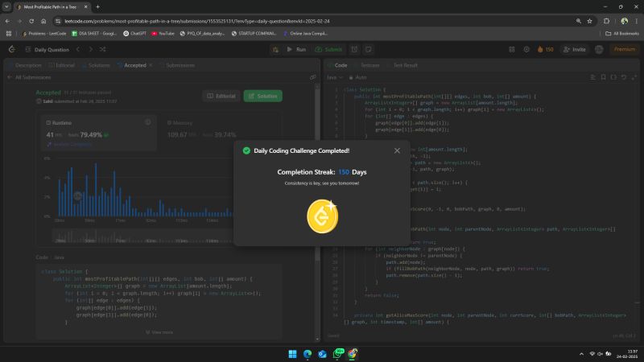Open the Daily Question problem list
644x362 pixels.
[x=47, y=50]
